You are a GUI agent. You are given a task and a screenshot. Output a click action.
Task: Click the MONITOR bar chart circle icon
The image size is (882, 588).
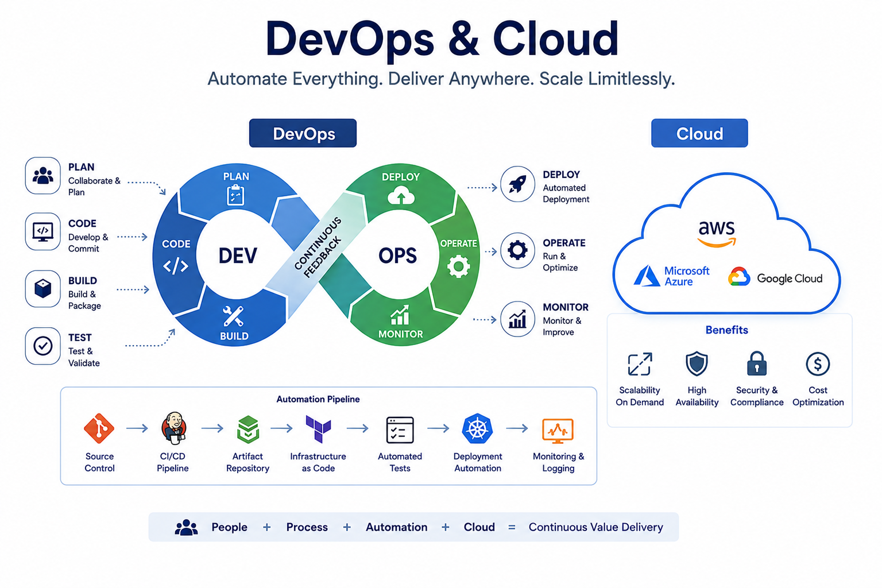click(x=517, y=319)
